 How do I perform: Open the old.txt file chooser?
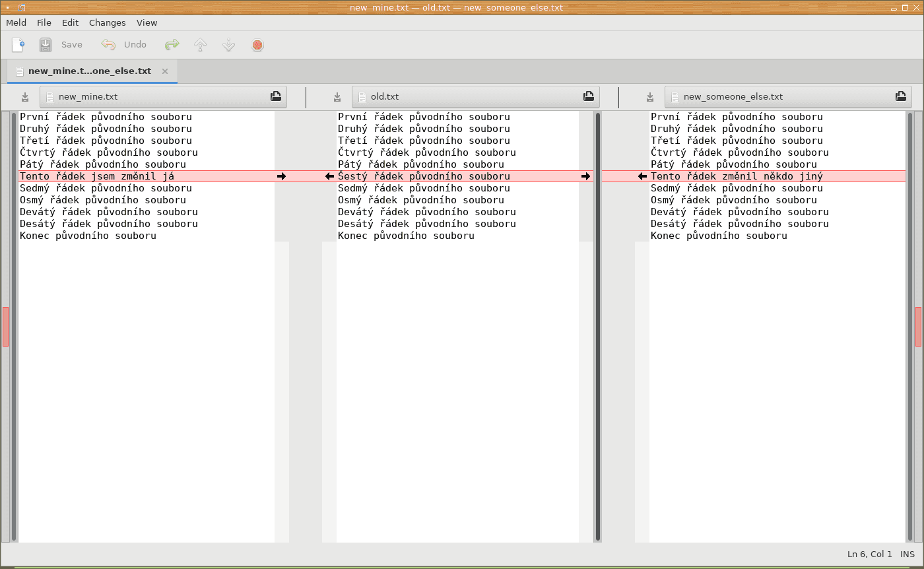tap(475, 97)
